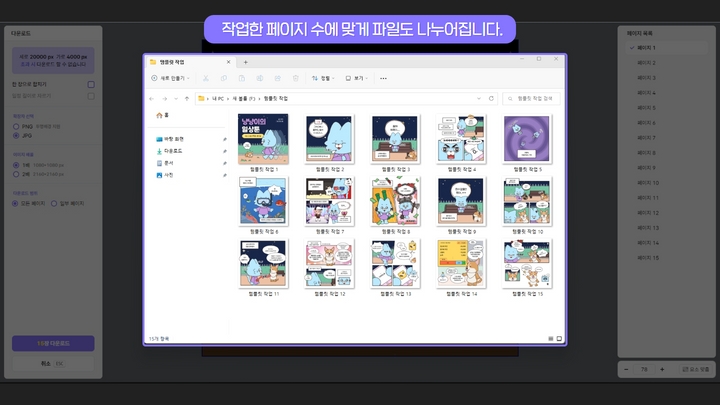The width and height of the screenshot is (720, 405).
Task: Select the 템플릿 작업 tab in Explorer
Action: tap(191, 62)
